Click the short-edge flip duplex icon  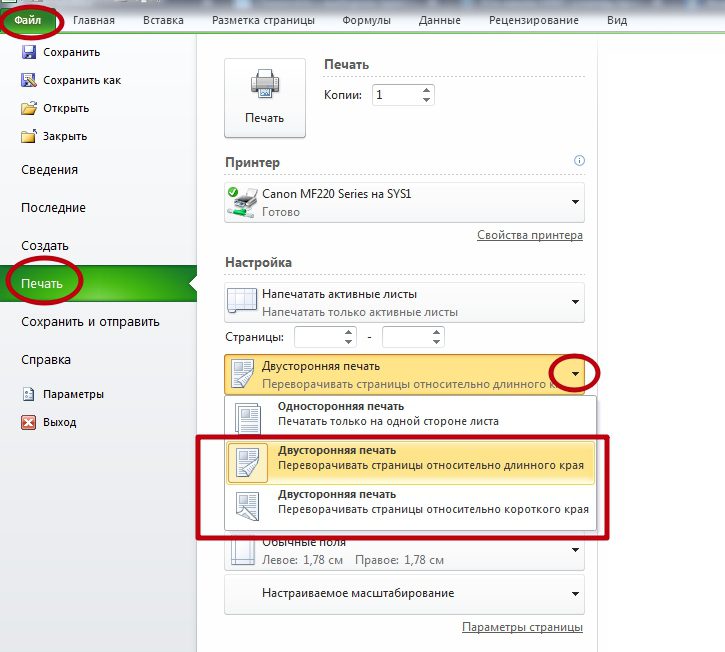pos(247,506)
